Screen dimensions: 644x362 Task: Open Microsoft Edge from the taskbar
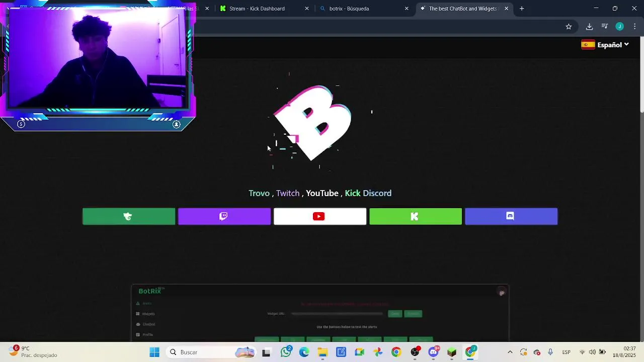(x=304, y=352)
